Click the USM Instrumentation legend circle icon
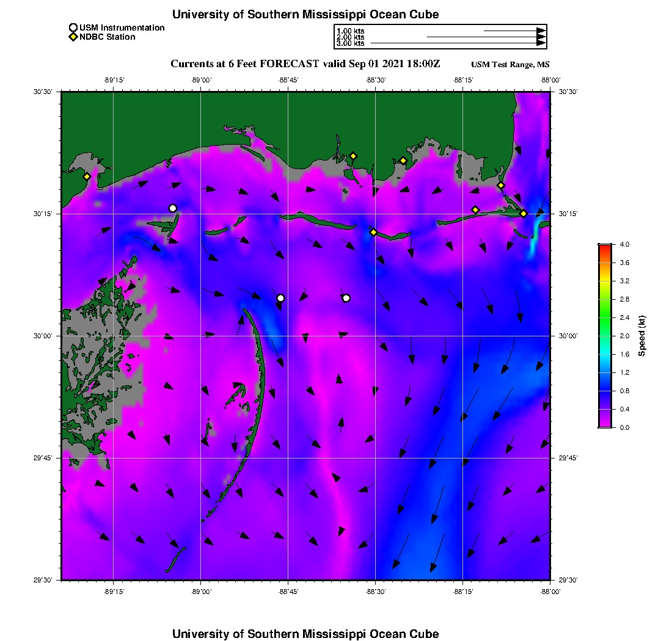The width and height of the screenshot is (672, 641). (x=73, y=27)
